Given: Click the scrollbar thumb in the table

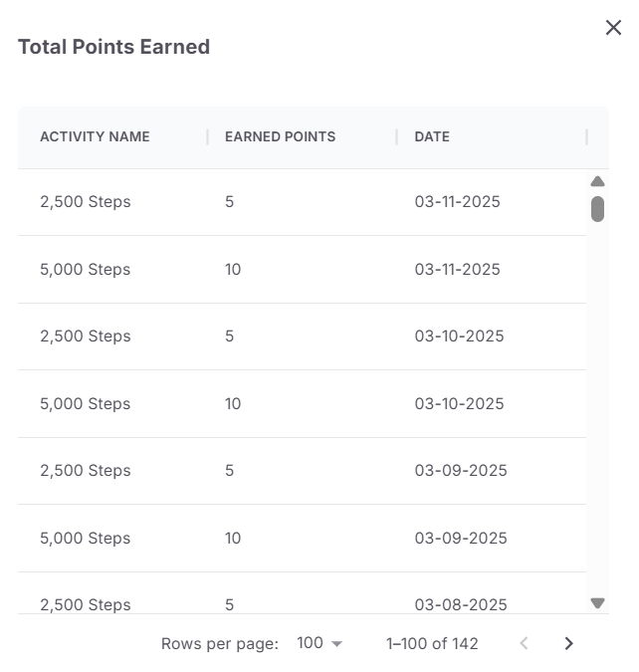Looking at the screenshot, I should 597,209.
